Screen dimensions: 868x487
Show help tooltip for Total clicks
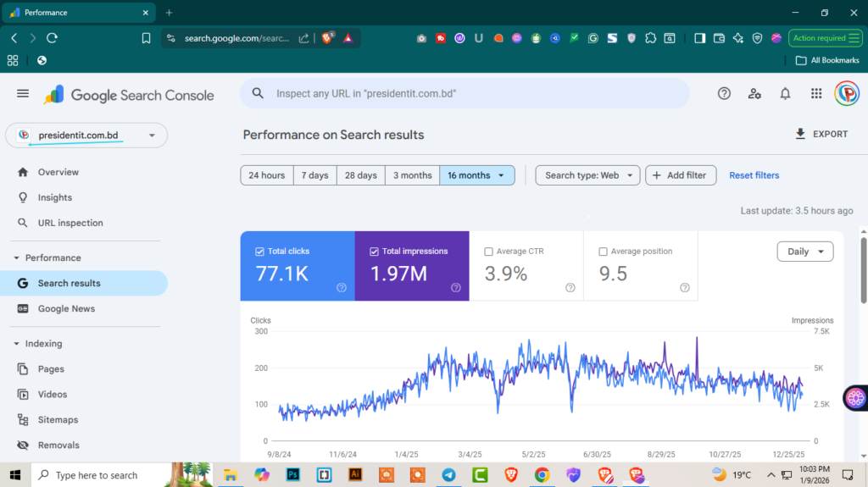[342, 288]
